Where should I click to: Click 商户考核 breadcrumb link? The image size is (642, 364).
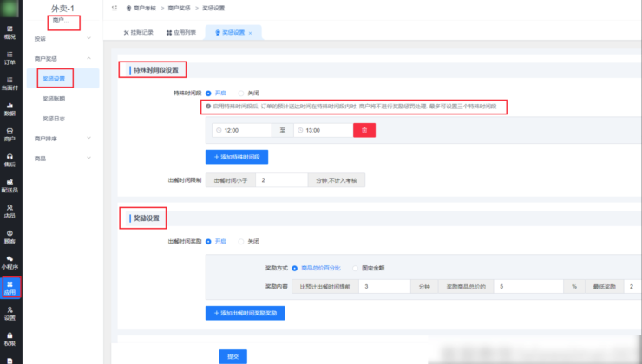click(x=145, y=8)
